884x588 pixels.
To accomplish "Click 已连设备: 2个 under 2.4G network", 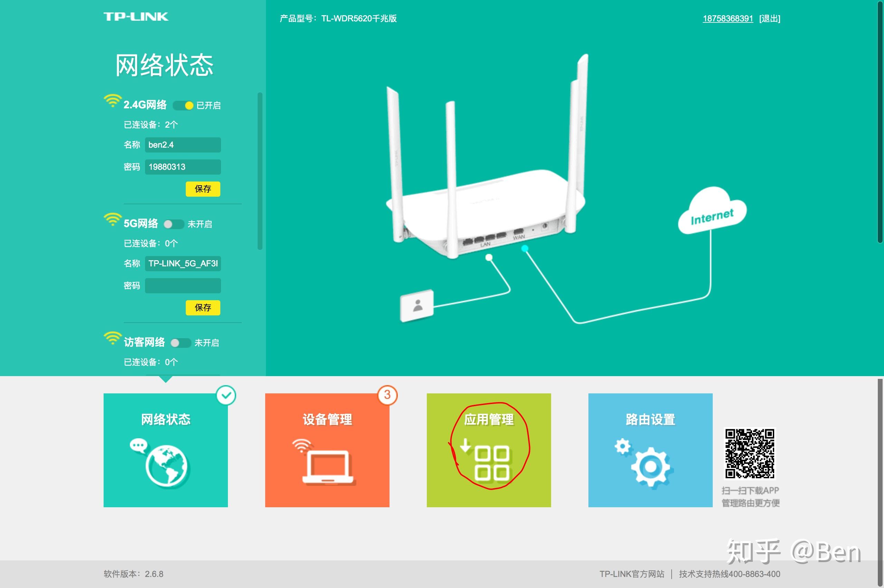I will tap(151, 125).
